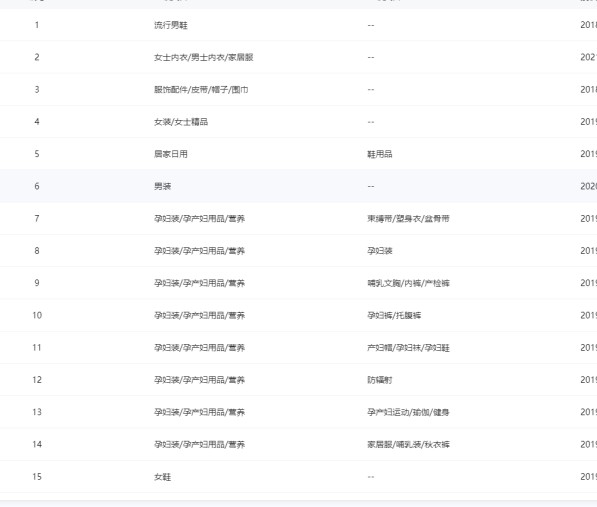Click 哺乳文胸/内裤/产检裤 cell

coord(408,283)
